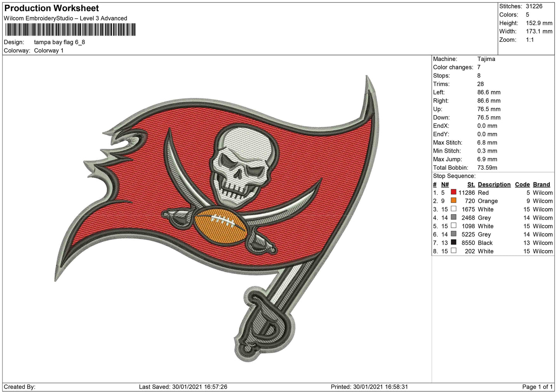The width and height of the screenshot is (557, 392).
Task: Click the 'Stops:' label
Action: 441,76
